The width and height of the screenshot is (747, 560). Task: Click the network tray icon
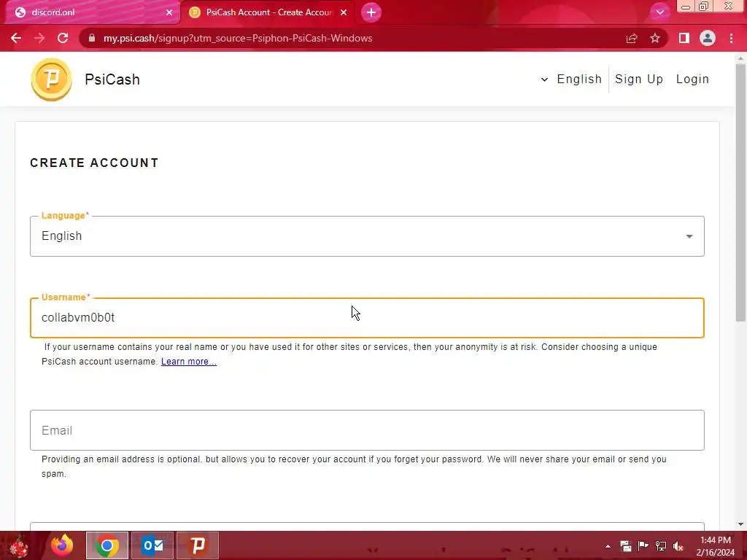tap(661, 545)
